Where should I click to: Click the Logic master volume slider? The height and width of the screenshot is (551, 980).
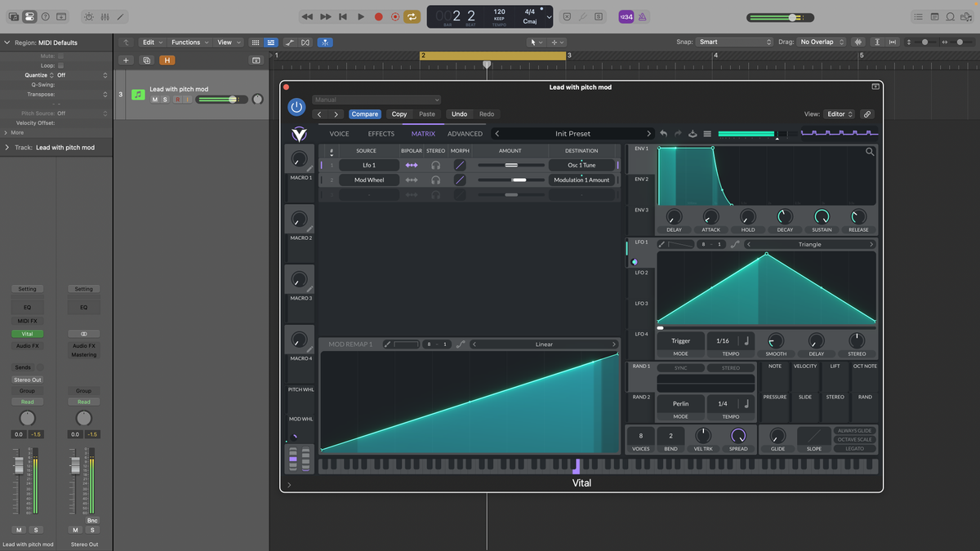pyautogui.click(x=779, y=17)
